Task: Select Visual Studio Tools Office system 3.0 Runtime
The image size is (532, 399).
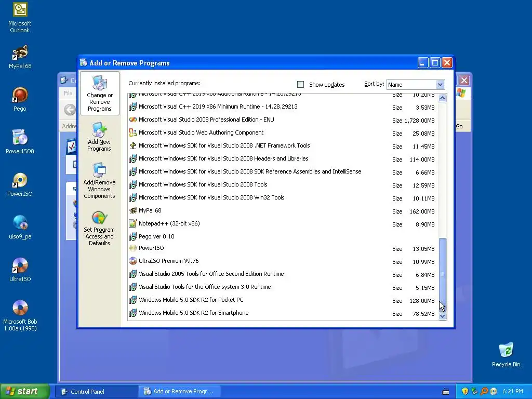Action: pyautogui.click(x=282, y=287)
